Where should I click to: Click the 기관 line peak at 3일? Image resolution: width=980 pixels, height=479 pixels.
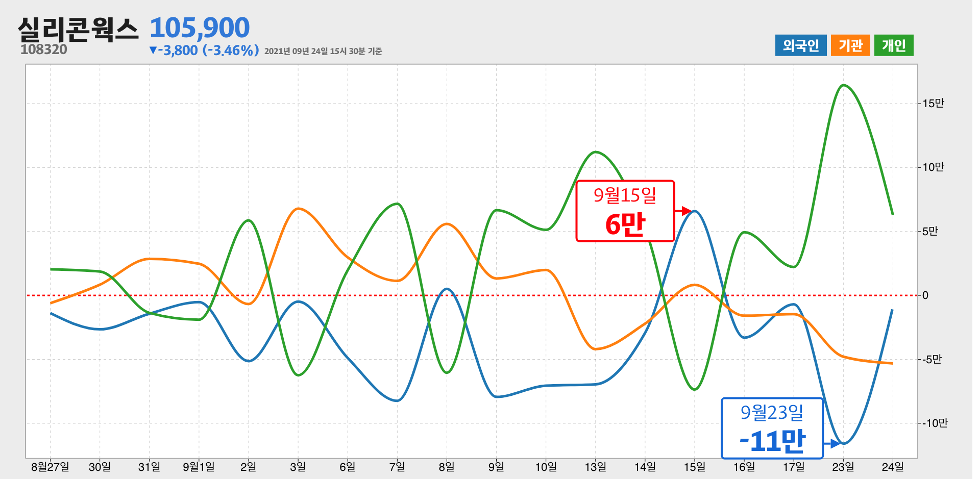[299, 209]
